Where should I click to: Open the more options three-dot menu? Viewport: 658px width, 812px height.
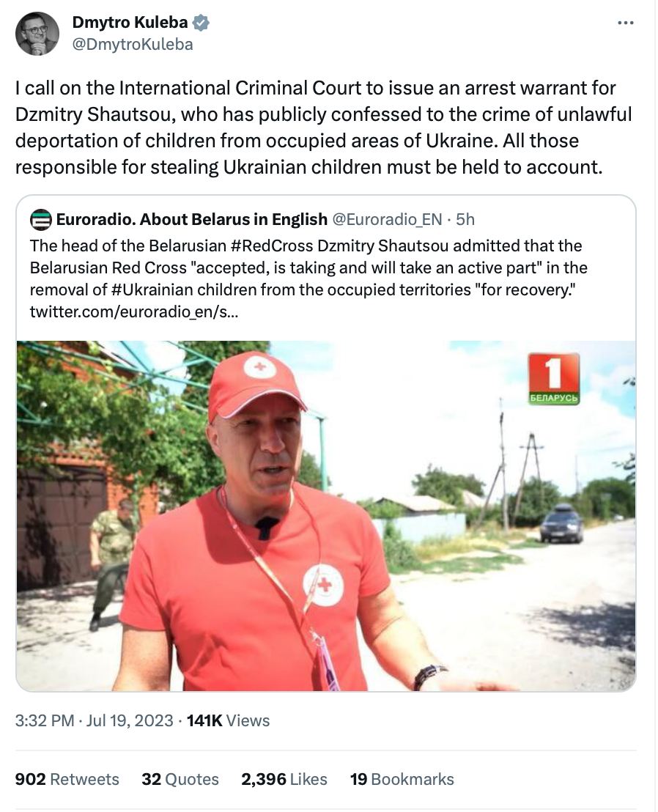[x=625, y=23]
